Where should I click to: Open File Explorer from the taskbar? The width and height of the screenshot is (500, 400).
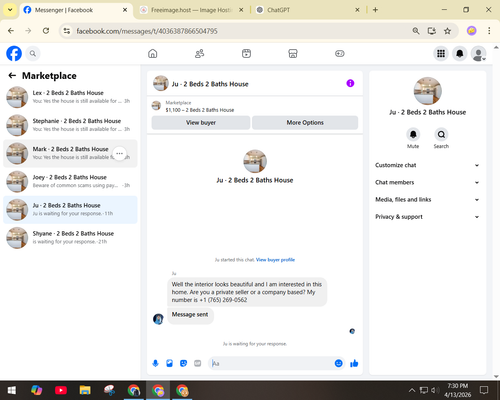(x=85, y=390)
